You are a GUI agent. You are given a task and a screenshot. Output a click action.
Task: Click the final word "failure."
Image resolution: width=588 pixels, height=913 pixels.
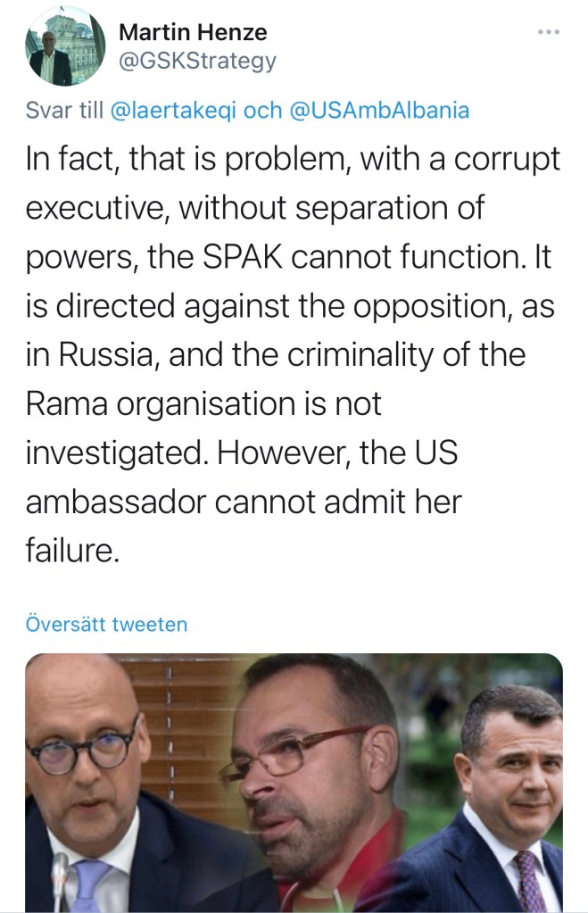(x=72, y=551)
